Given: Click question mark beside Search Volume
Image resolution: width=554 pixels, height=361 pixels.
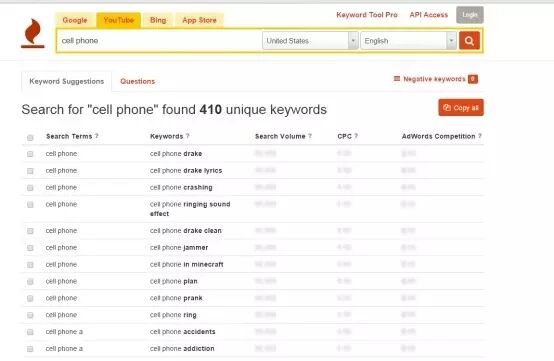Looking at the screenshot, I should pos(310,136).
